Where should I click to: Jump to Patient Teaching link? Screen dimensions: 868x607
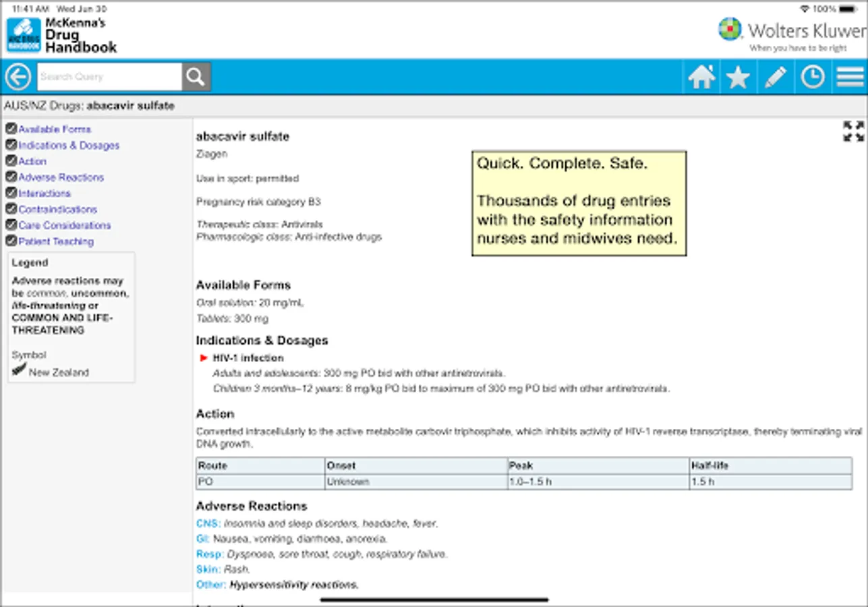[x=56, y=241]
